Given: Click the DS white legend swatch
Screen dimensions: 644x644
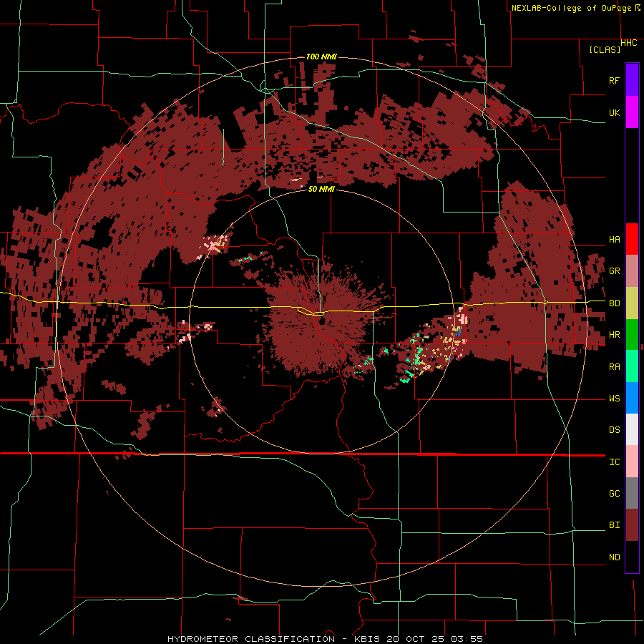Looking at the screenshot, I should tap(632, 429).
